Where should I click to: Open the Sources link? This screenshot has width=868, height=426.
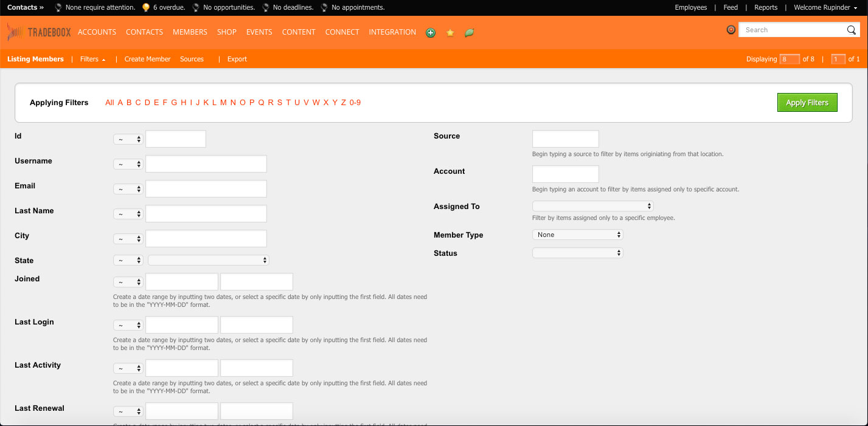click(x=192, y=59)
